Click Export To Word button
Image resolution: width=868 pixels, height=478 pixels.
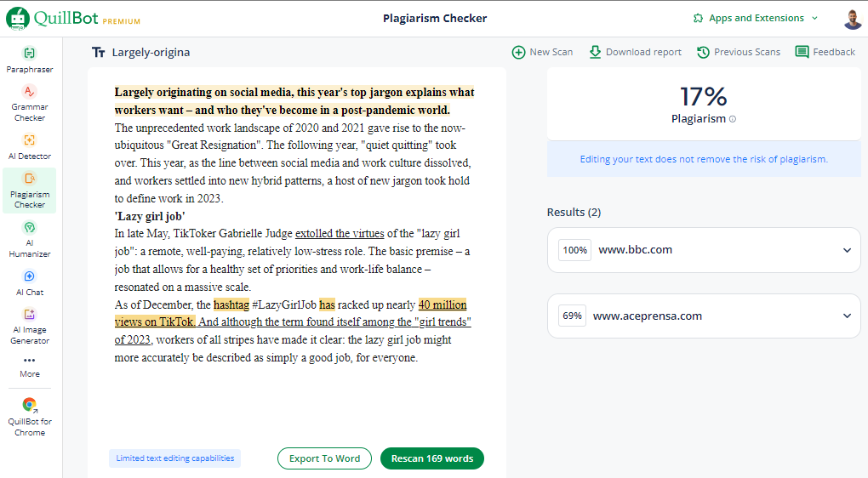point(324,458)
